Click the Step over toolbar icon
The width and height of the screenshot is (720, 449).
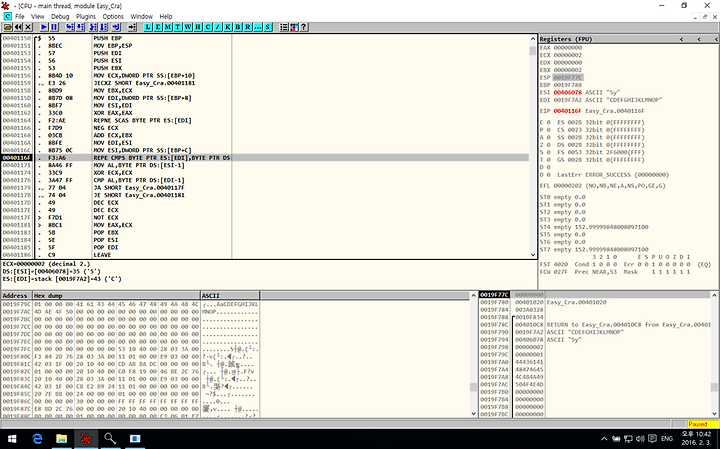pyautogui.click(x=80, y=27)
